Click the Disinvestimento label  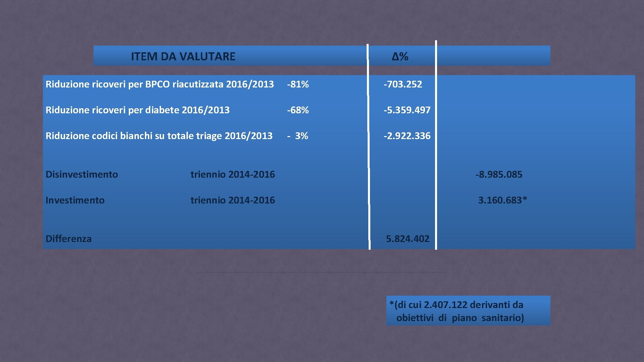82,174
